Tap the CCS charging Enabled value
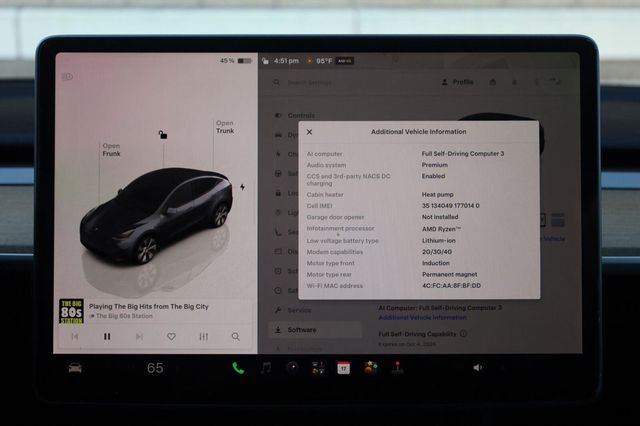 pyautogui.click(x=433, y=176)
